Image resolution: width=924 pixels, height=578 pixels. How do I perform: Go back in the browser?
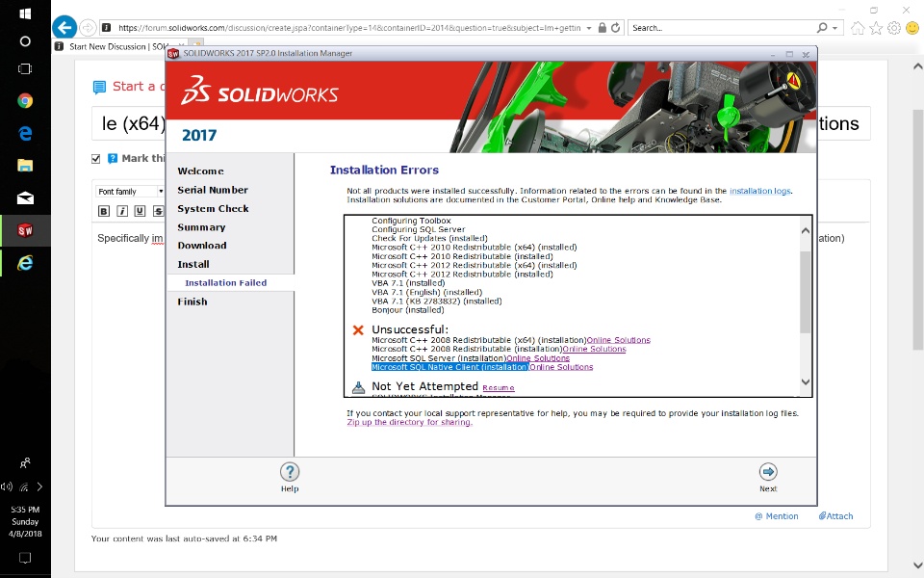click(x=64, y=28)
